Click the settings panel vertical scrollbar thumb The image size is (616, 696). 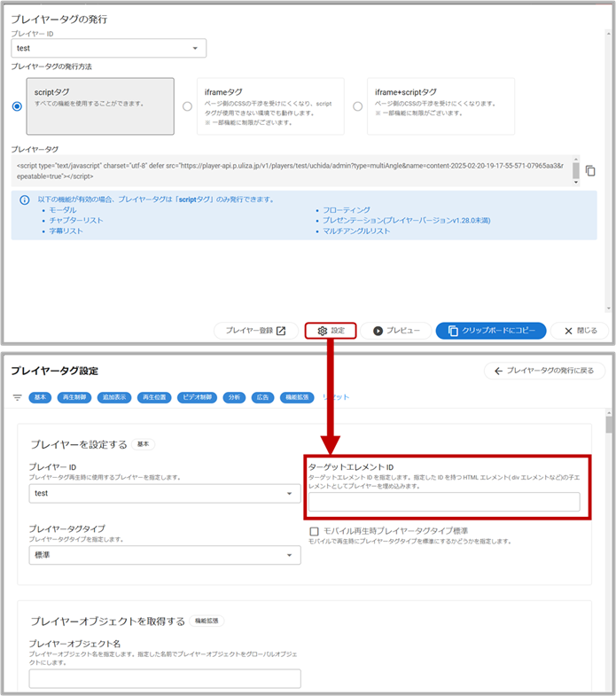609,424
